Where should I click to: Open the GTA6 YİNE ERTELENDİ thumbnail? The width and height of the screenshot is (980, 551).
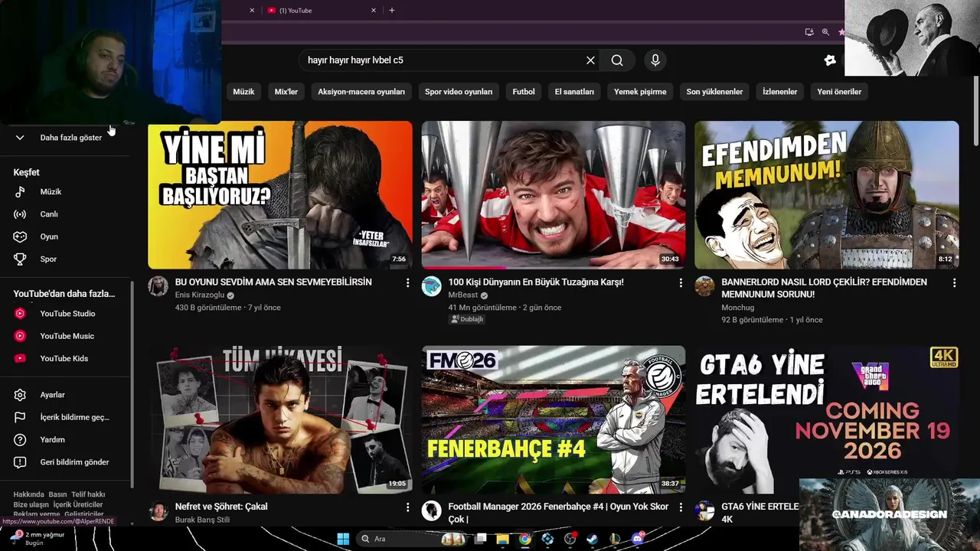click(x=827, y=419)
